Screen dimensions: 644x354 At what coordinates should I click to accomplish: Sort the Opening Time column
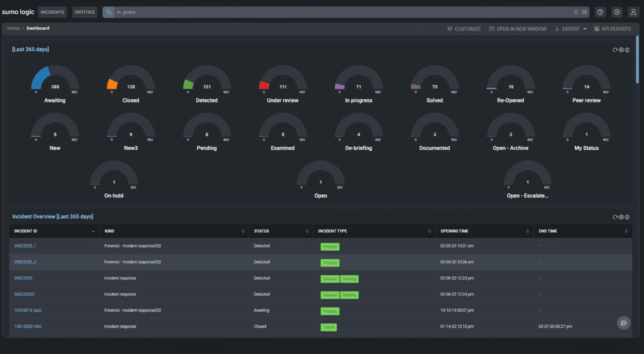click(528, 231)
